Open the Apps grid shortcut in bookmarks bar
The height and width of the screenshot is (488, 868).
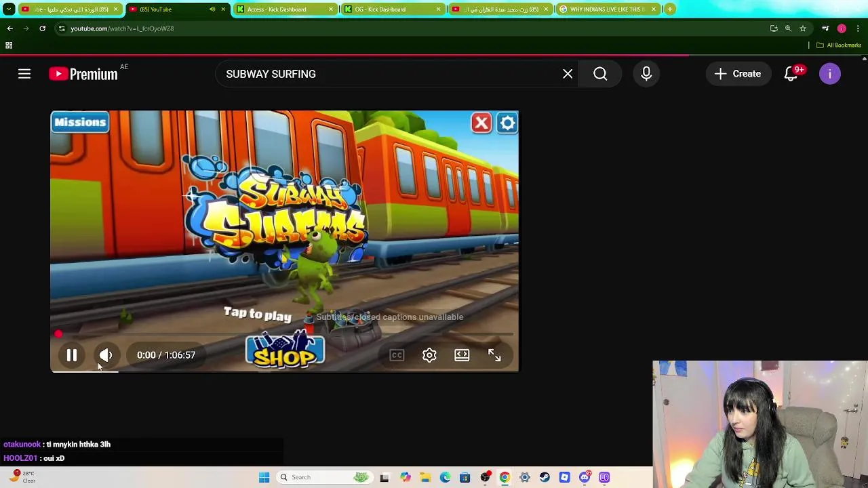[x=9, y=45]
